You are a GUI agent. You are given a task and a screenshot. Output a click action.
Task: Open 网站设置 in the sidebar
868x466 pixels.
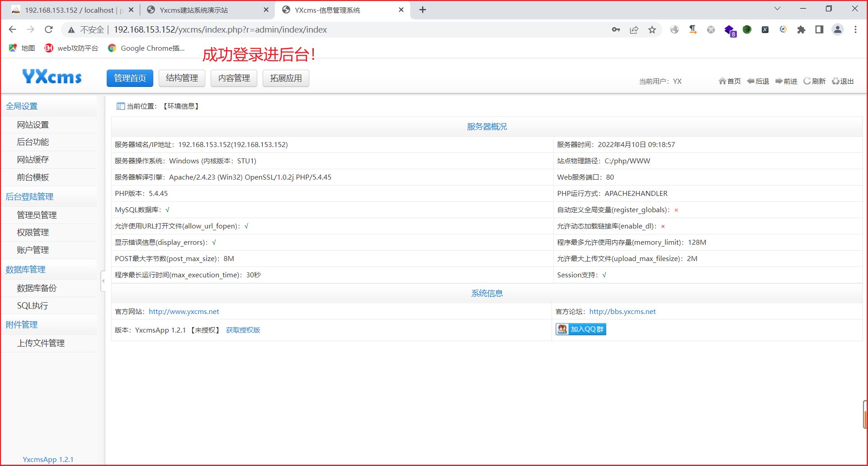point(33,125)
